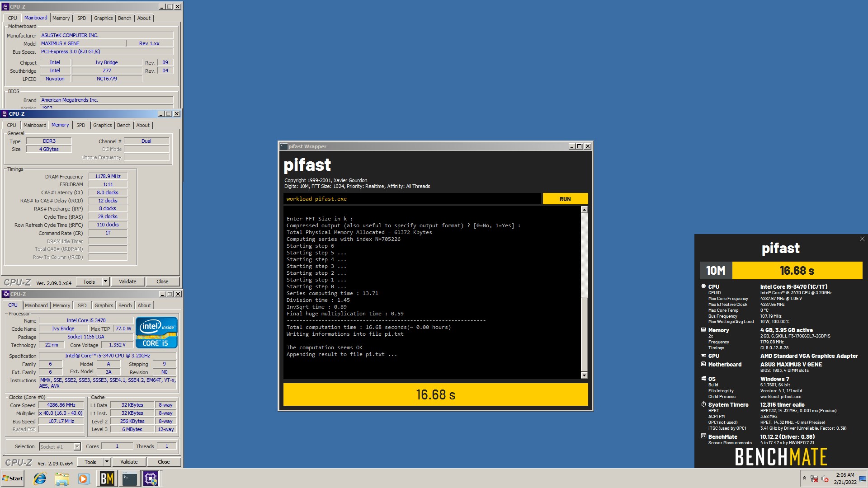
Task: Open Internet Explorer from the taskbar
Action: 40,479
